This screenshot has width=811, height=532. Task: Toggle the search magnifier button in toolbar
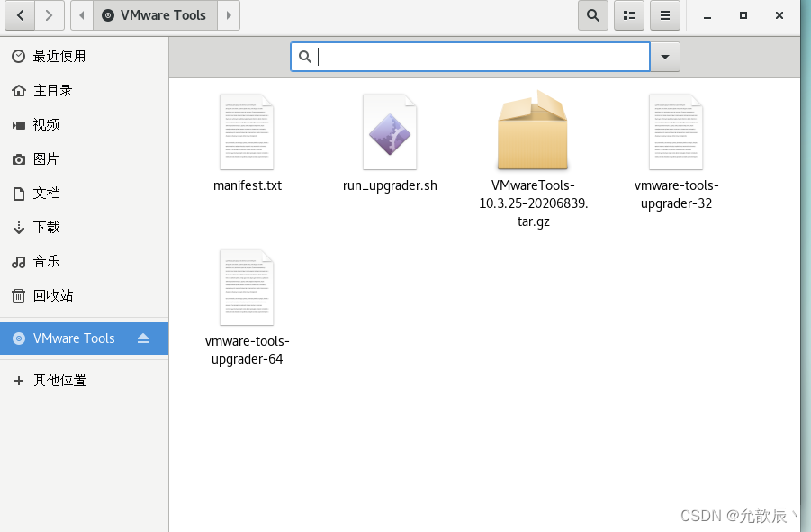tap(593, 15)
